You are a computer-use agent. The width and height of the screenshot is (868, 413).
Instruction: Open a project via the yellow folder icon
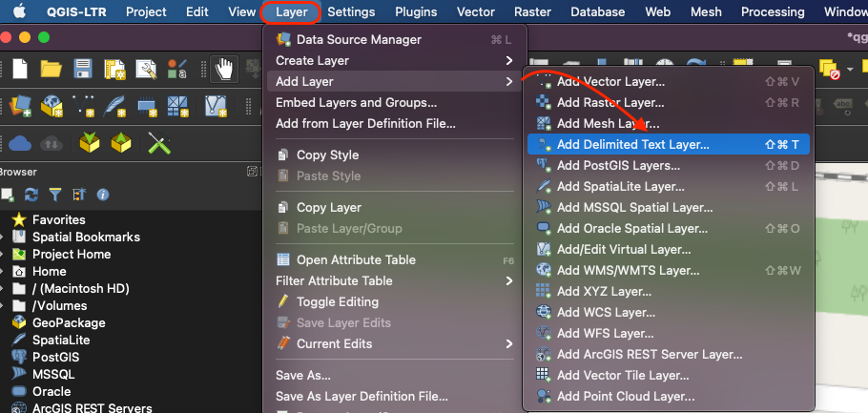point(51,70)
